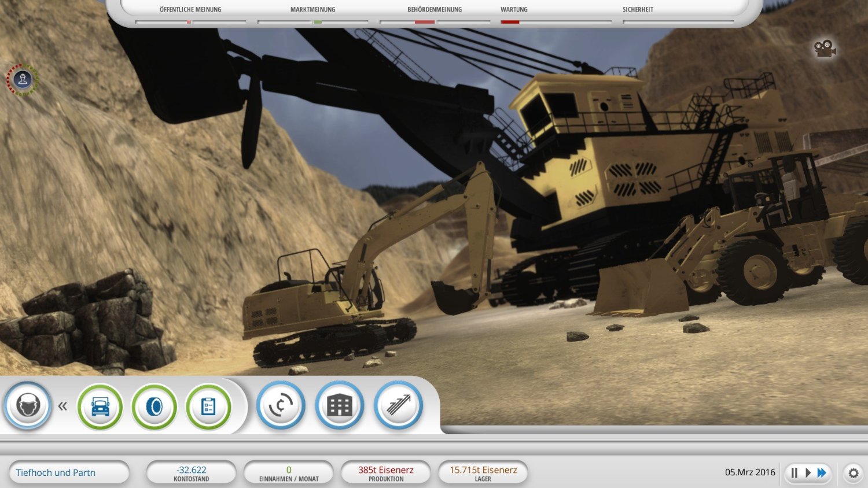Click the Sicherheit status bar
868x488 pixels.
pos(678,22)
